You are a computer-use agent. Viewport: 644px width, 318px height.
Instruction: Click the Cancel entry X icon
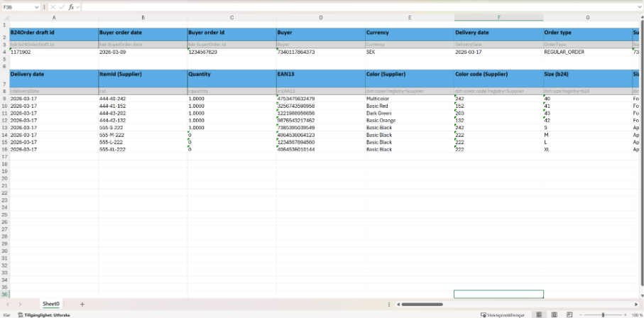(x=53, y=6)
